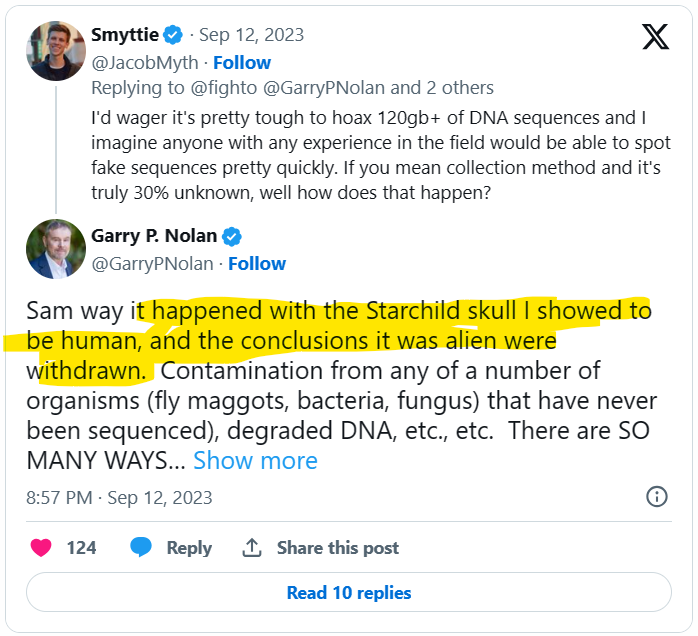Like the post with heart icon

41,548
